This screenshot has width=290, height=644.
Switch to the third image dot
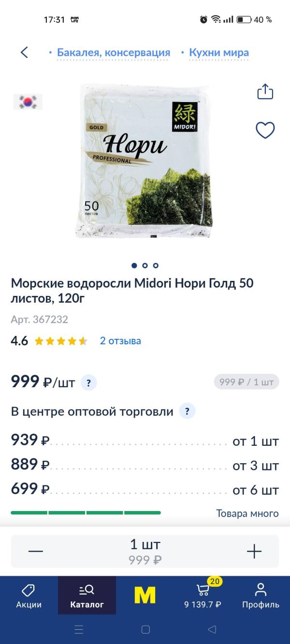tap(156, 265)
